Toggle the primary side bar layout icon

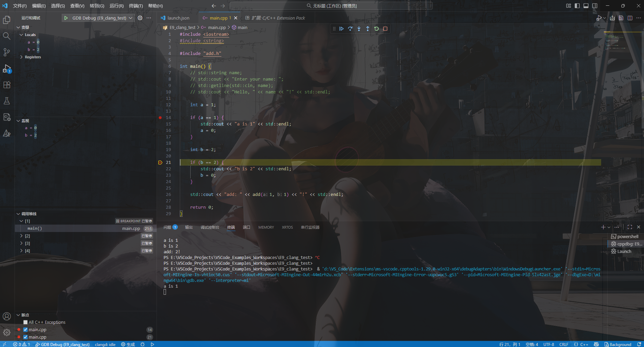[x=577, y=6]
